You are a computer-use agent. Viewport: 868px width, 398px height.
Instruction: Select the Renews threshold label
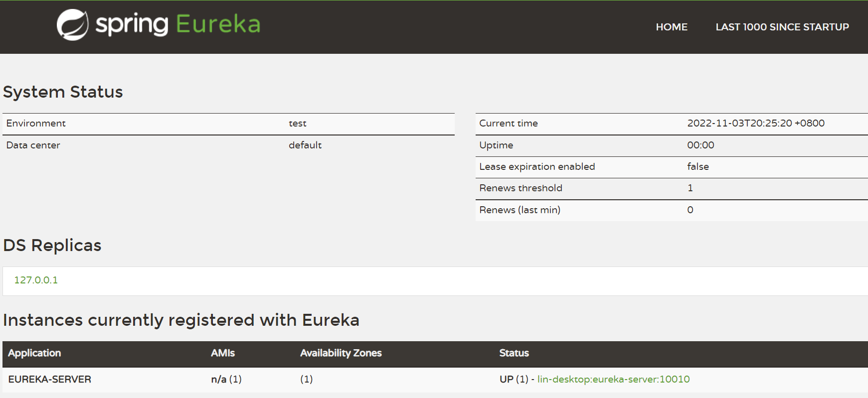521,188
